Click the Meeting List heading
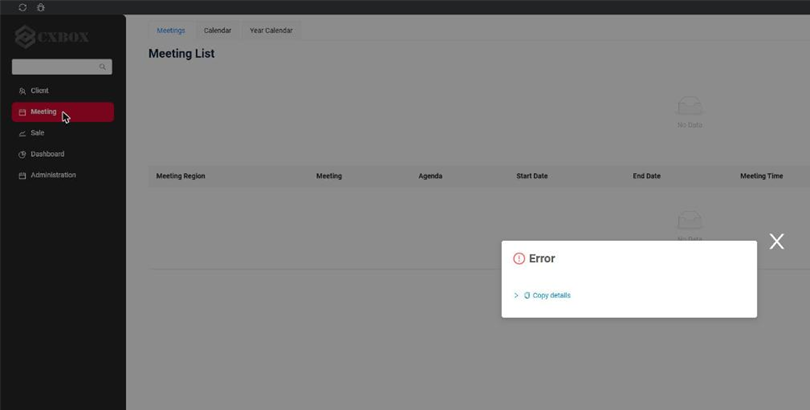810x410 pixels. 181,54
